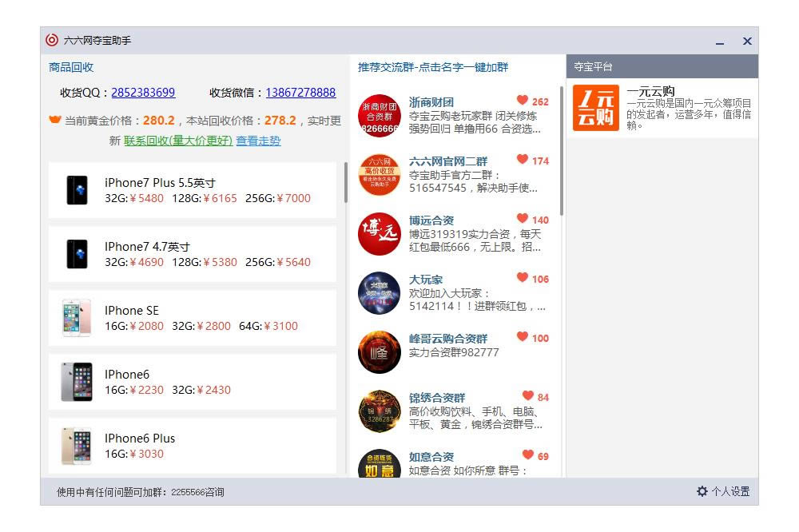The width and height of the screenshot is (799, 532).
Task: Click the product recycling list scrollbar
Action: point(345,182)
